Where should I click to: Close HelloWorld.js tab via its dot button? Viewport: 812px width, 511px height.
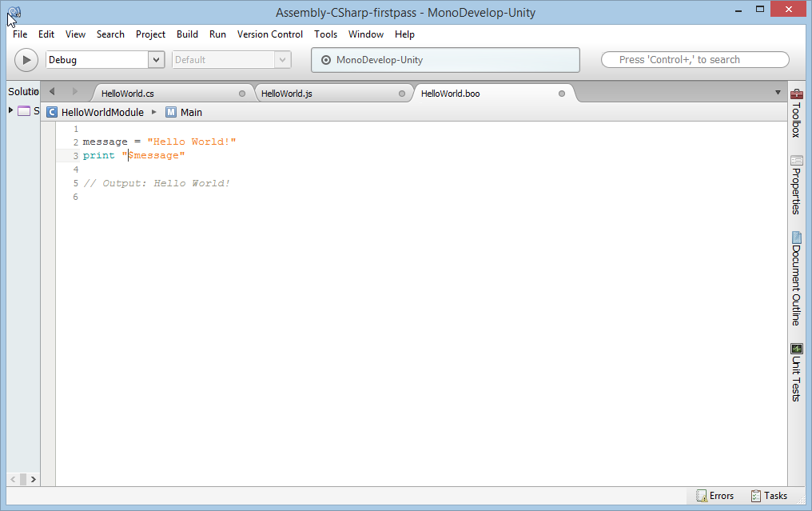(x=402, y=94)
